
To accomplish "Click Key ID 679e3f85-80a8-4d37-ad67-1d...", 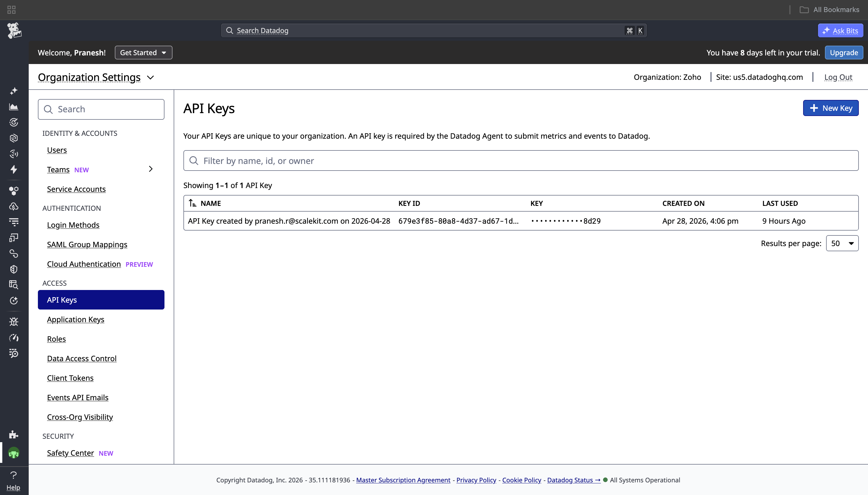I will [458, 221].
